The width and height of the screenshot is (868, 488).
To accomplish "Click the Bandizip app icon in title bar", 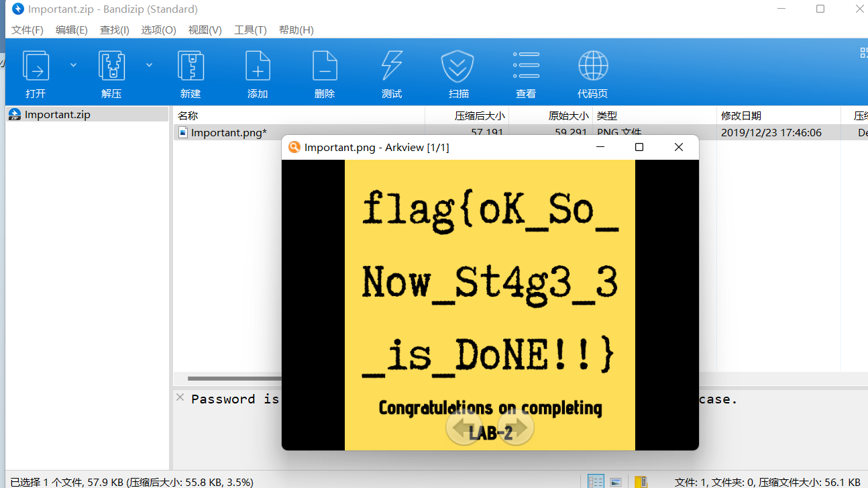I will (18, 9).
